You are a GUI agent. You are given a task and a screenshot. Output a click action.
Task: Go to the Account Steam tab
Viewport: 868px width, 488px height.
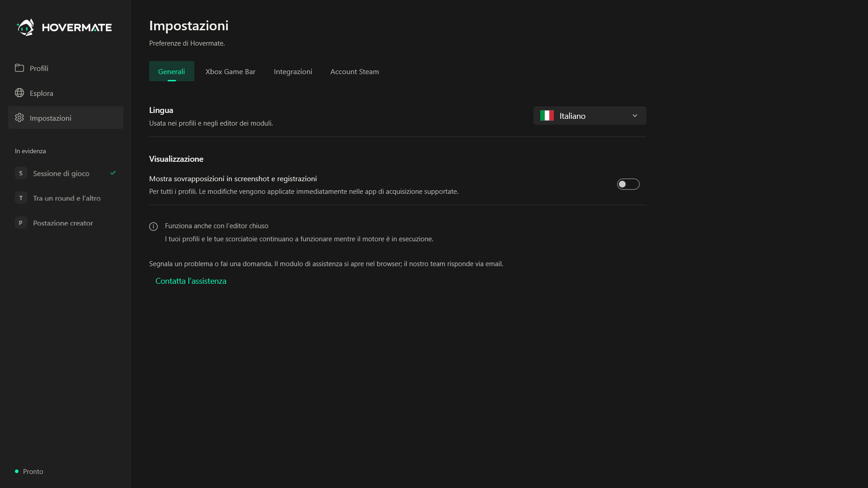[355, 71]
